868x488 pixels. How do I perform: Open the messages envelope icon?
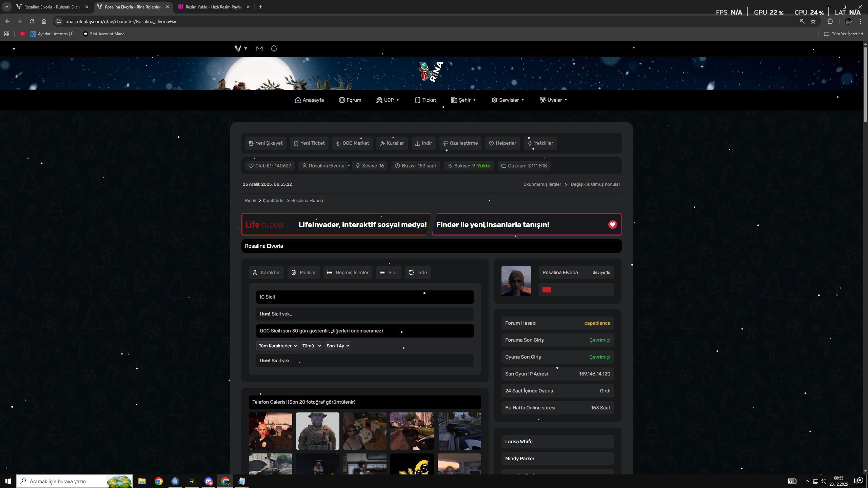259,48
